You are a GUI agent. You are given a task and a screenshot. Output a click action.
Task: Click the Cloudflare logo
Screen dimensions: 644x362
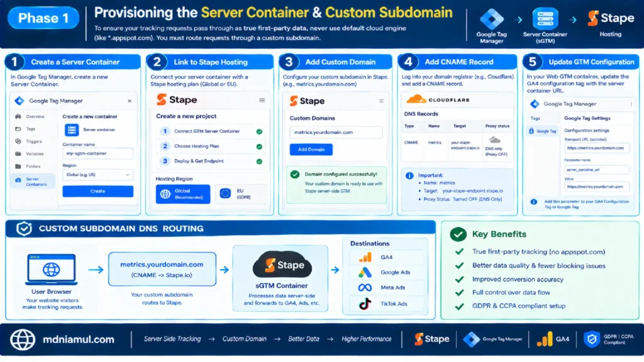click(438, 99)
